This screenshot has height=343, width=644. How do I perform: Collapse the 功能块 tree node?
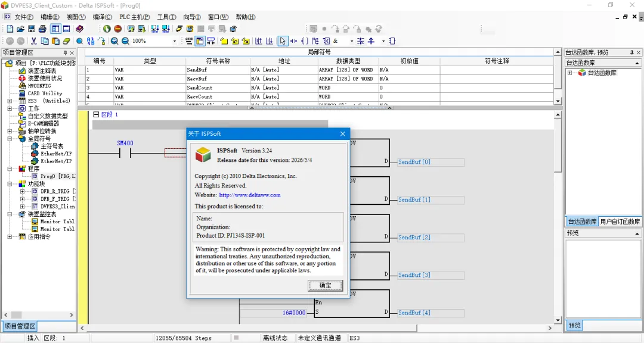tap(10, 184)
